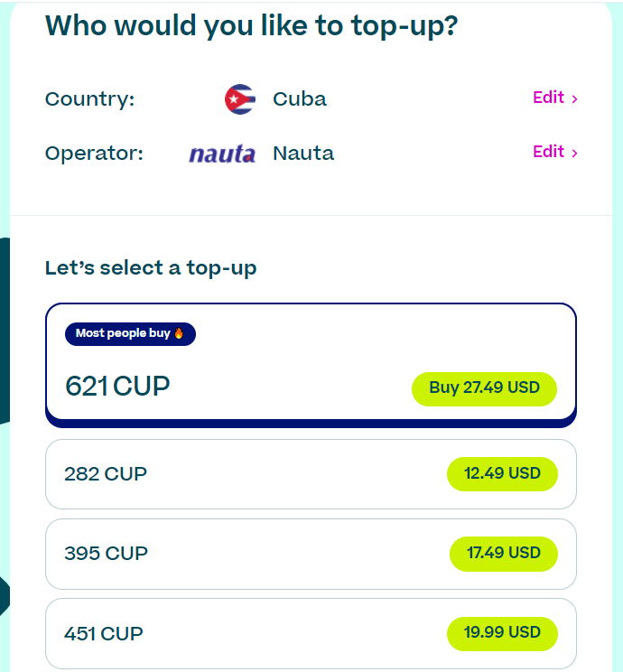Select the 282 CUP top-up option
The height and width of the screenshot is (672, 623).
[x=311, y=474]
